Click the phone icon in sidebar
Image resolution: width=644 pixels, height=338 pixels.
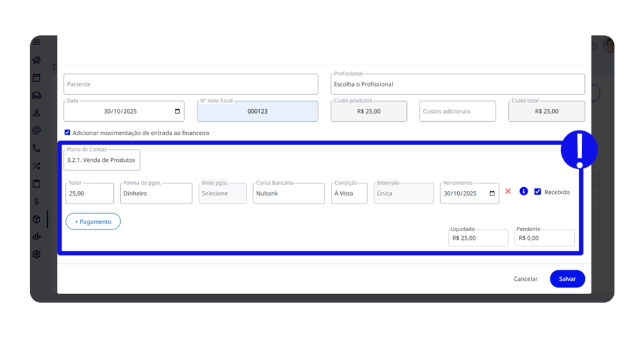coord(36,149)
